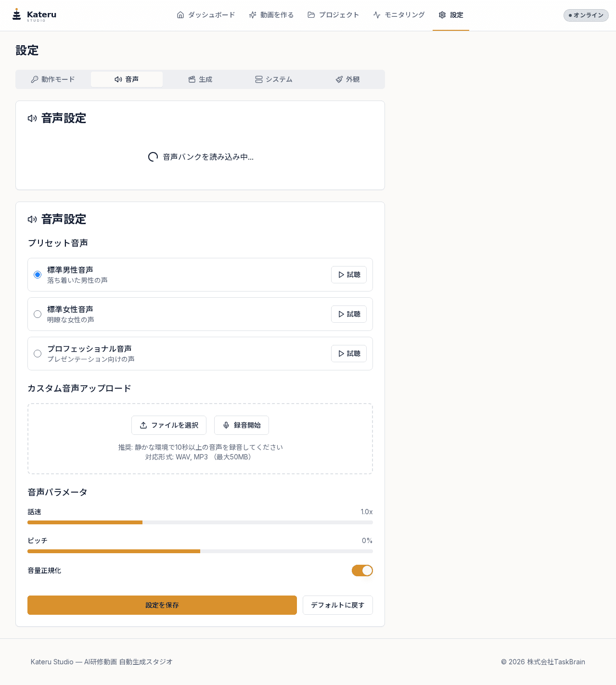Click the dashed custom voice upload dropzone
Screen dimensions: 616x685
pyautogui.click(x=200, y=439)
